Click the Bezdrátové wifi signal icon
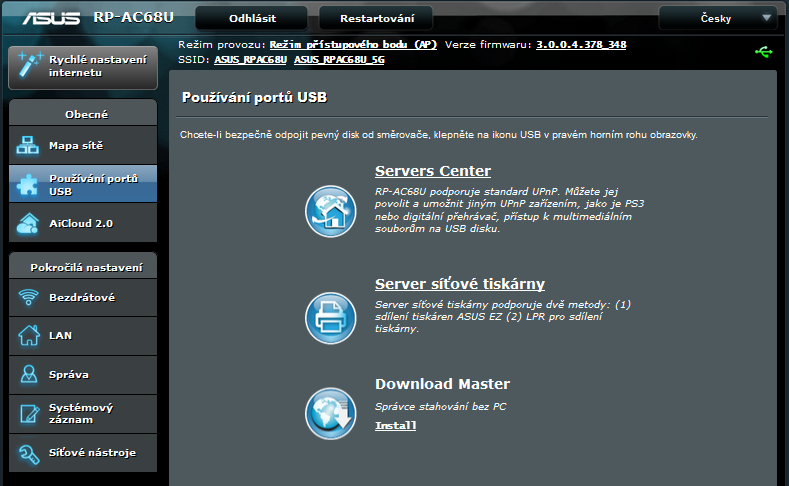789x486 pixels. click(x=28, y=297)
